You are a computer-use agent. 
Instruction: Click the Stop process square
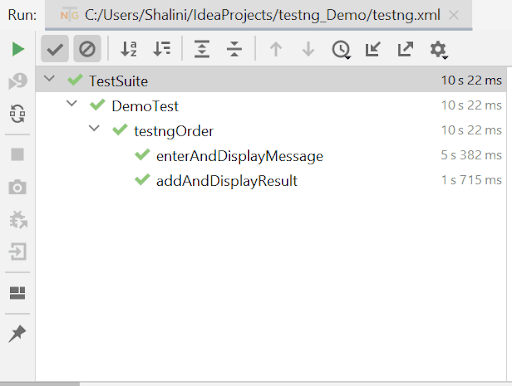coord(17,154)
